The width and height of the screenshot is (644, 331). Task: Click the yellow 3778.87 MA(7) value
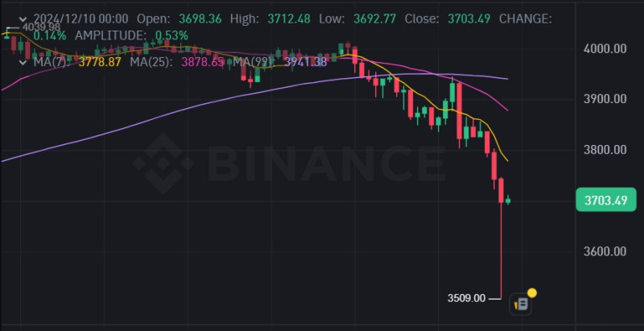[x=100, y=63]
